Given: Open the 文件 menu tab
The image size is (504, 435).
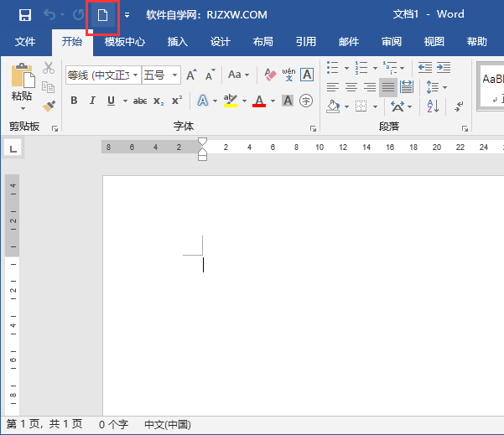Looking at the screenshot, I should pyautogui.click(x=25, y=42).
